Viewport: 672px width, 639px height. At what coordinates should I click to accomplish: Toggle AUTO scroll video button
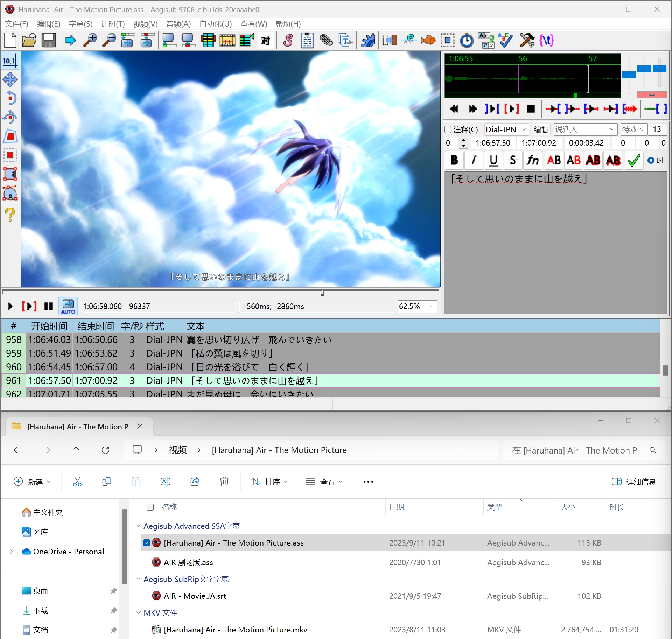point(68,306)
